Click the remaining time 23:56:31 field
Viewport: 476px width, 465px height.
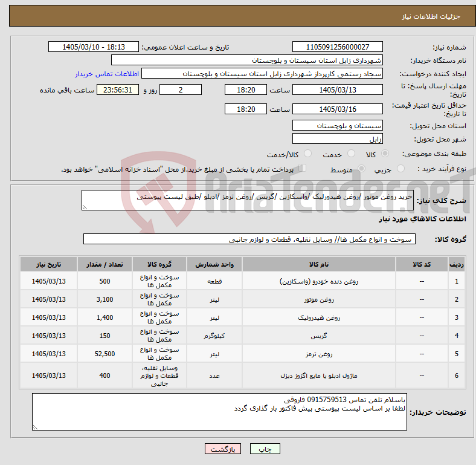(117, 89)
